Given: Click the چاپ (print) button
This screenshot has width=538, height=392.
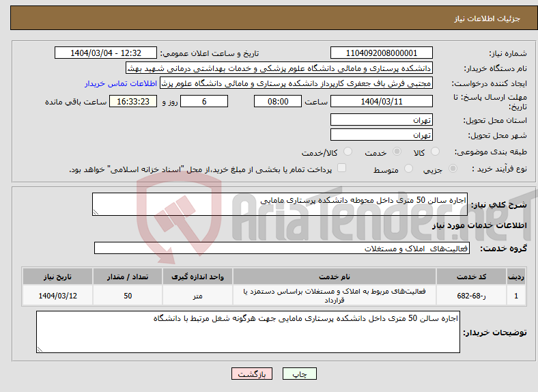Looking at the screenshot, I should pyautogui.click(x=299, y=374).
